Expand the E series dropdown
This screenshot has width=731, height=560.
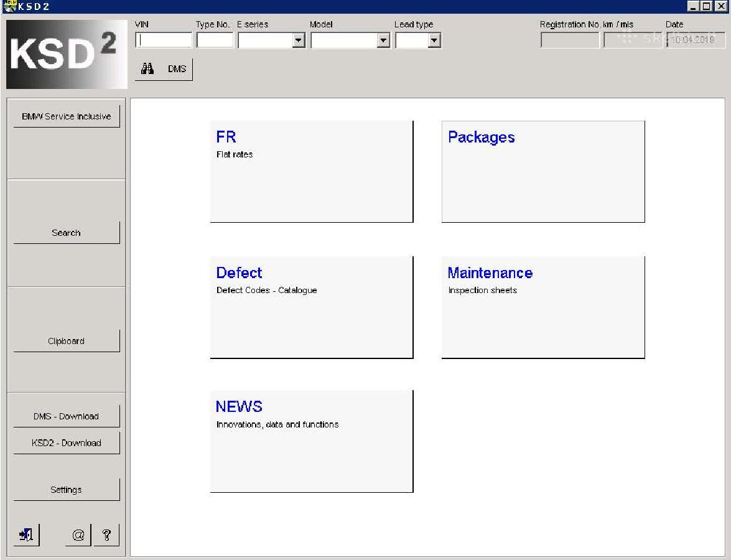click(299, 40)
